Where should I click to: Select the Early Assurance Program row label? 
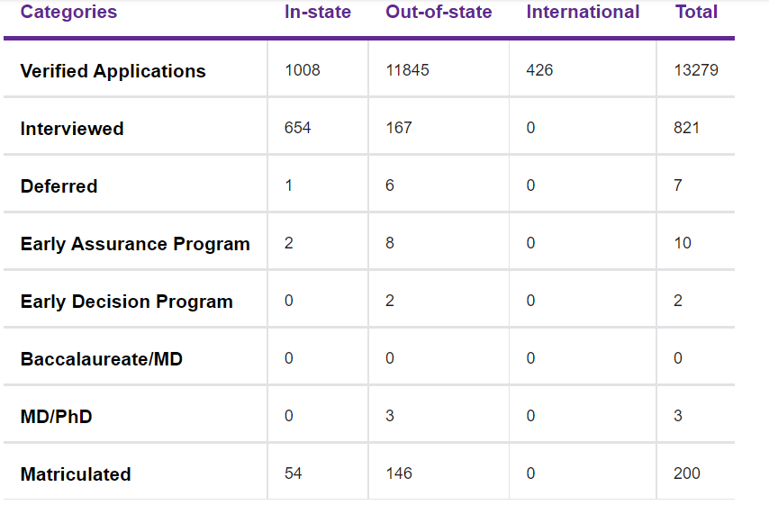[135, 244]
